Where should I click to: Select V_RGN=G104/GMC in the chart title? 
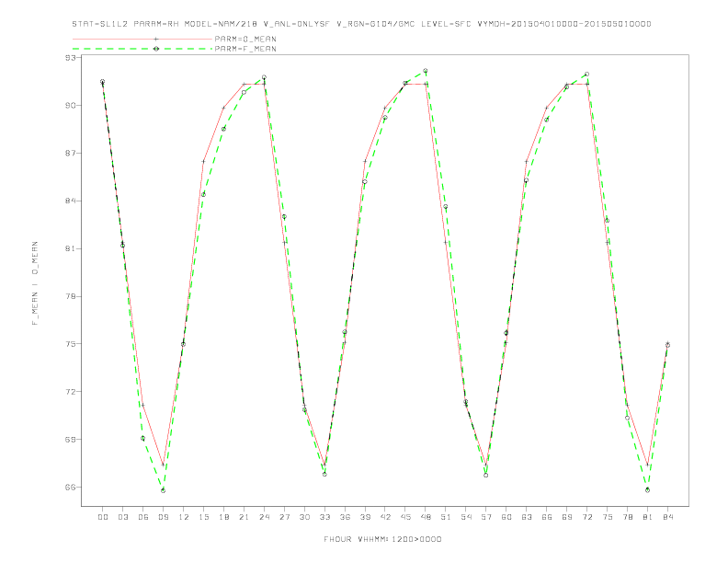[x=376, y=24]
